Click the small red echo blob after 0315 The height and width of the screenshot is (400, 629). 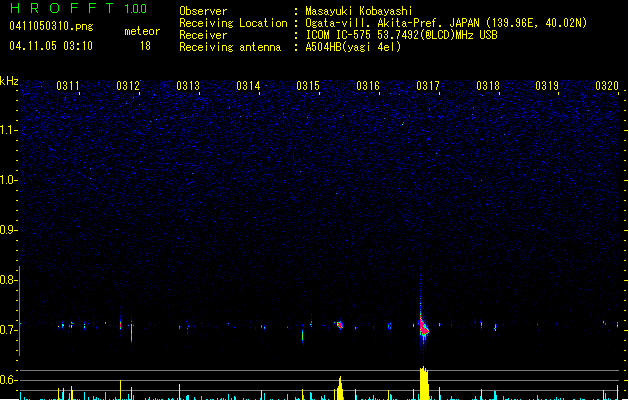coord(340,325)
